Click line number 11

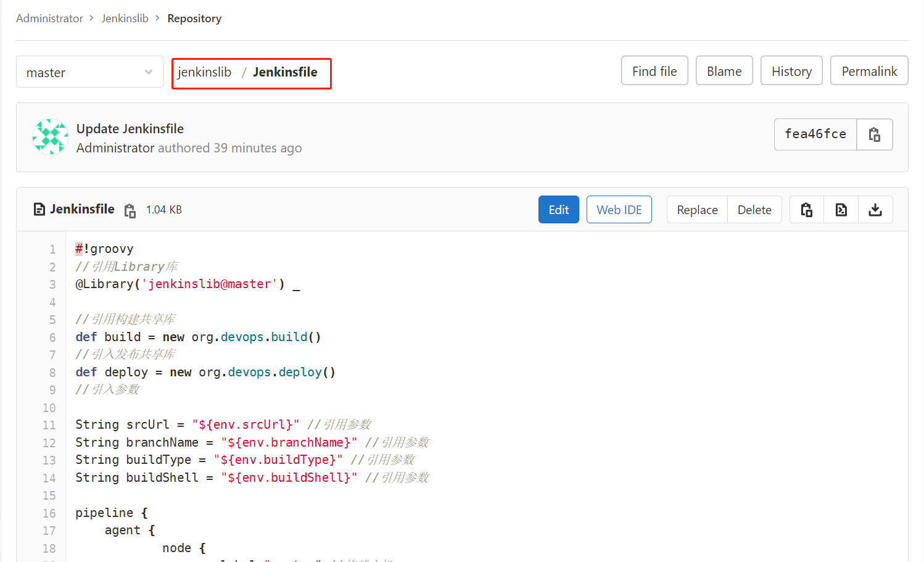(49, 425)
